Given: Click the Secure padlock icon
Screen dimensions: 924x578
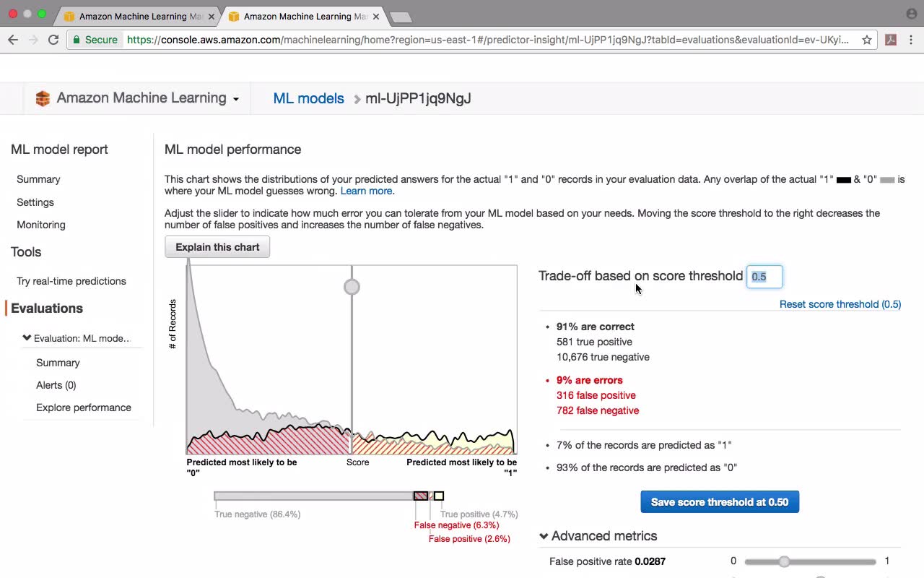Looking at the screenshot, I should (x=77, y=40).
